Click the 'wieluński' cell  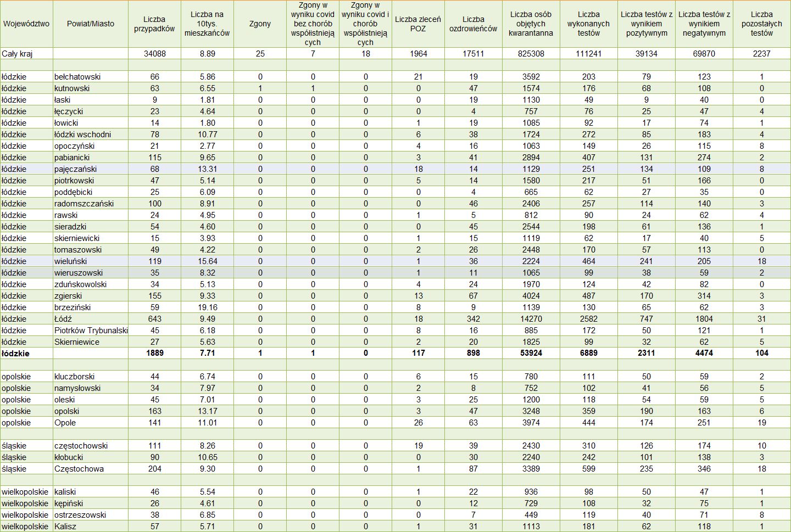[x=91, y=261]
